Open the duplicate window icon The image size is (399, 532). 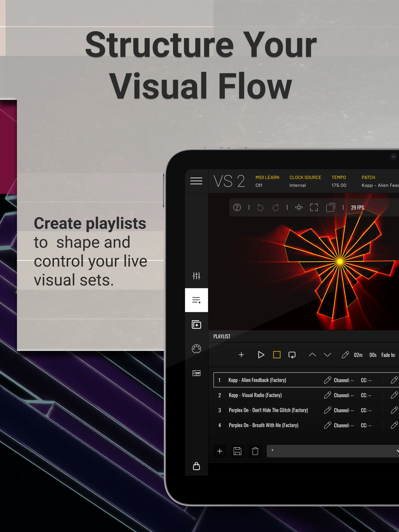click(x=330, y=207)
